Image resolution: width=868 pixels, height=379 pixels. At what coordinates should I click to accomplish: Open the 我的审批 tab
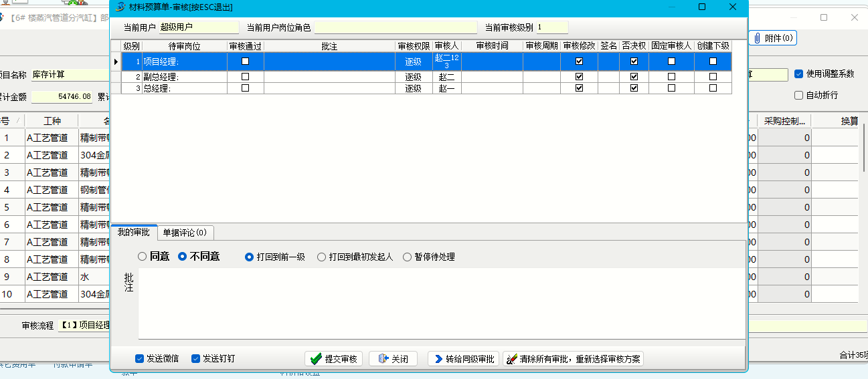pos(134,232)
